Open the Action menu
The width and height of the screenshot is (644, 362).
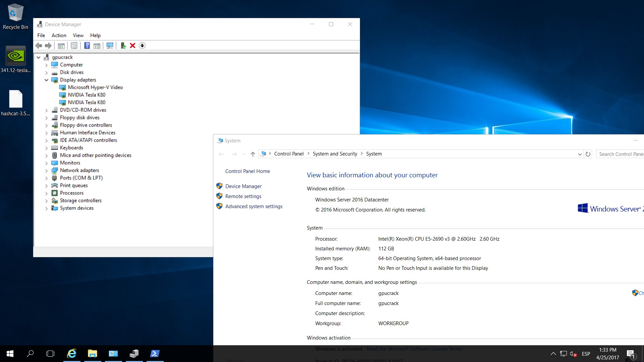[59, 35]
